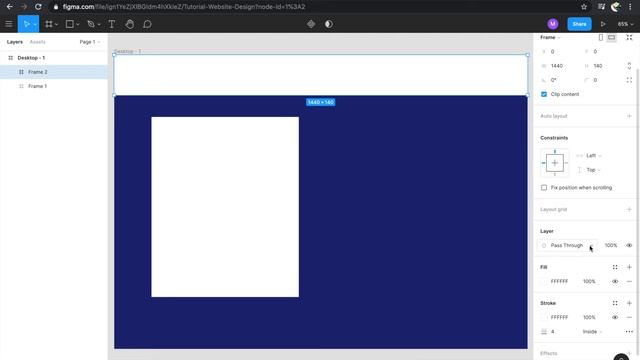This screenshot has height=360, width=640.
Task: Open stroke alignment Inside dropdown
Action: 592,331
